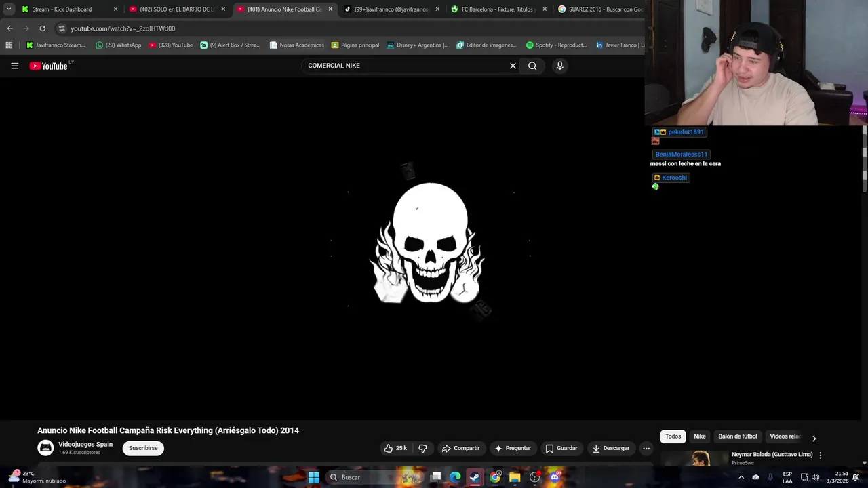Save video with Guardar button
Image resolution: width=868 pixels, height=488 pixels.
coord(561,448)
